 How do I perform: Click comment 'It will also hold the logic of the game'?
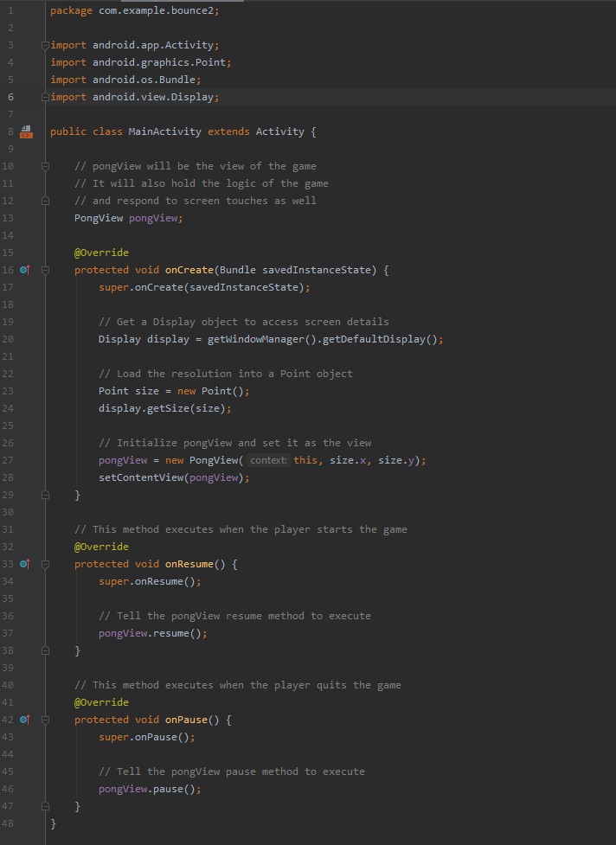pyautogui.click(x=202, y=183)
